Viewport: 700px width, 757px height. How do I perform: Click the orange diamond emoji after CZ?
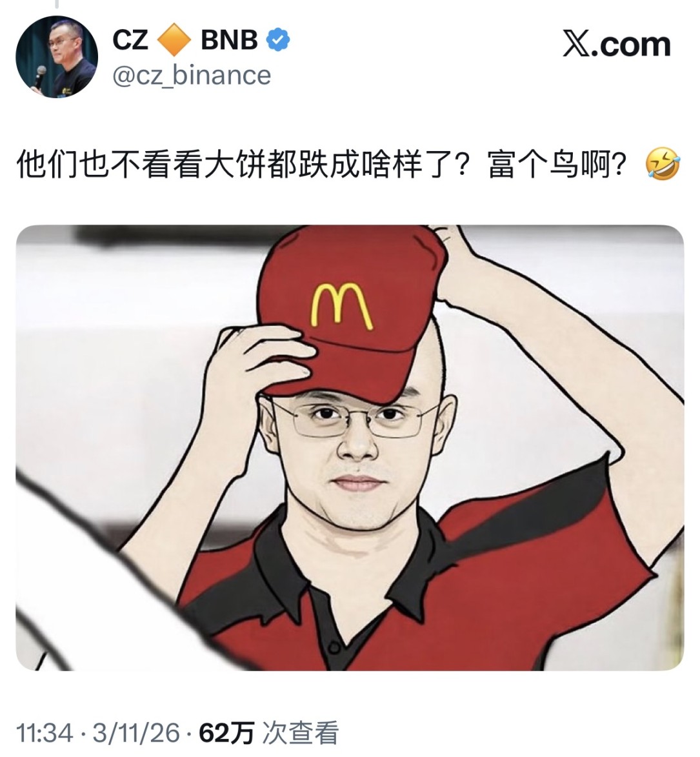[174, 39]
